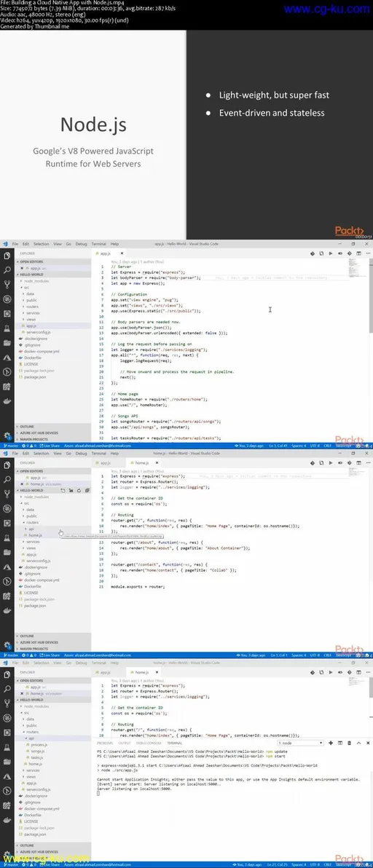Open Settings gear in terminal-less home.js window
Screen dimensions: 373x868
click(7, 645)
